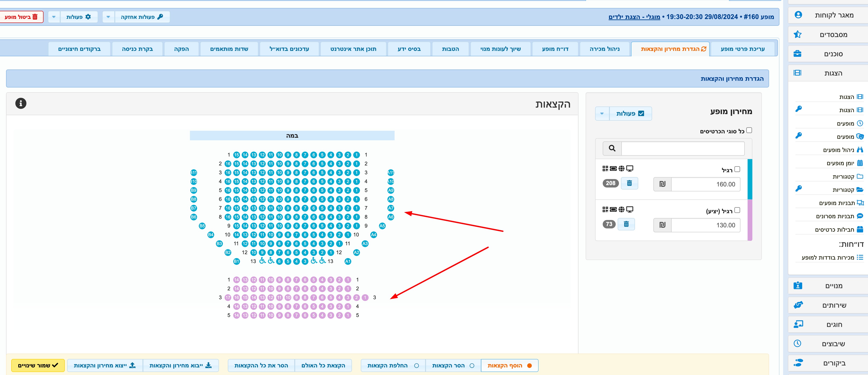Click the cyan color bar of רגיל

[750, 179]
